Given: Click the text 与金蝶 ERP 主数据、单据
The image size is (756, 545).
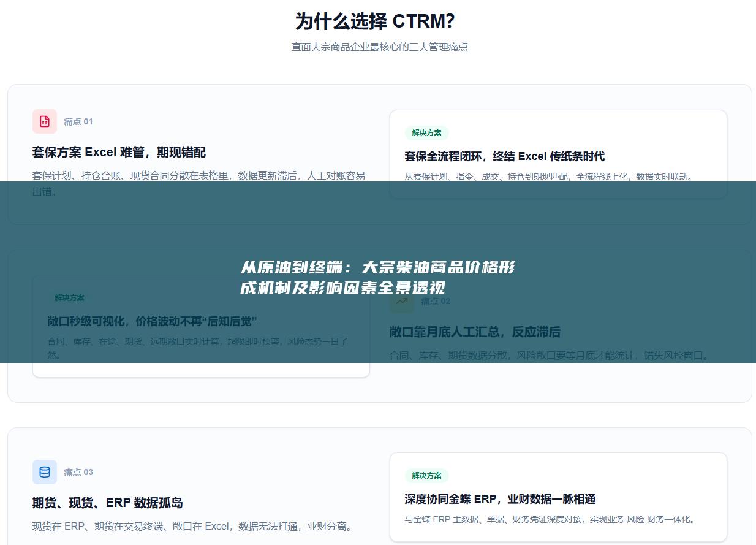Looking at the screenshot, I should click(x=551, y=519).
